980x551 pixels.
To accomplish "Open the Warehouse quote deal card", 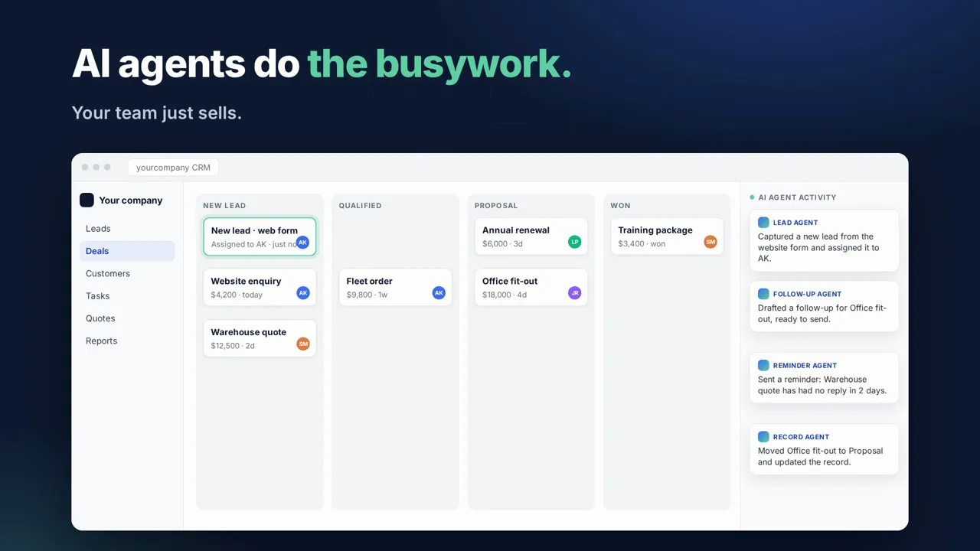I will coord(260,338).
